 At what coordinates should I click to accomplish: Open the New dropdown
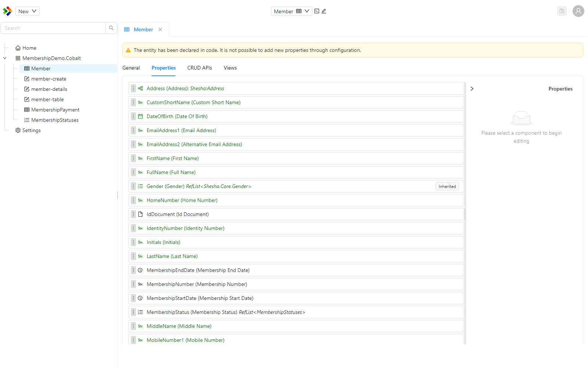[28, 11]
